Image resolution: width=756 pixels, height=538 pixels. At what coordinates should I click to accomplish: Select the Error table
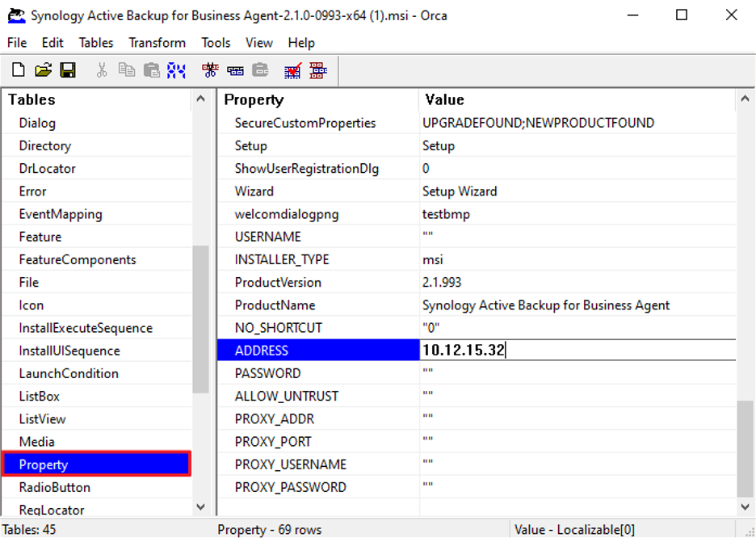click(x=96, y=191)
